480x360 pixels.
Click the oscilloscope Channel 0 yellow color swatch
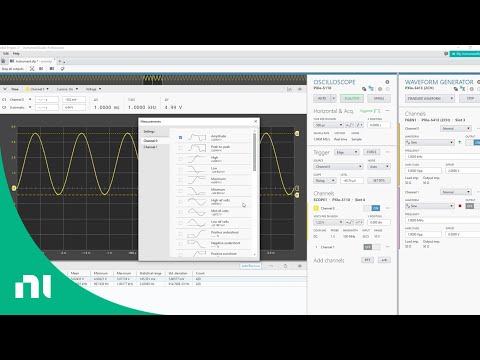pos(316,208)
